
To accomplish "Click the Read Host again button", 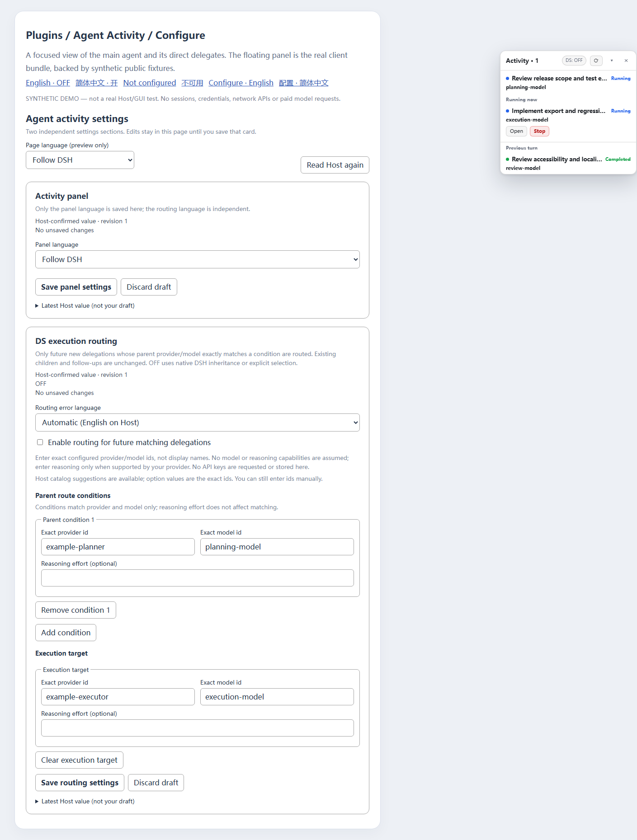I will (335, 165).
